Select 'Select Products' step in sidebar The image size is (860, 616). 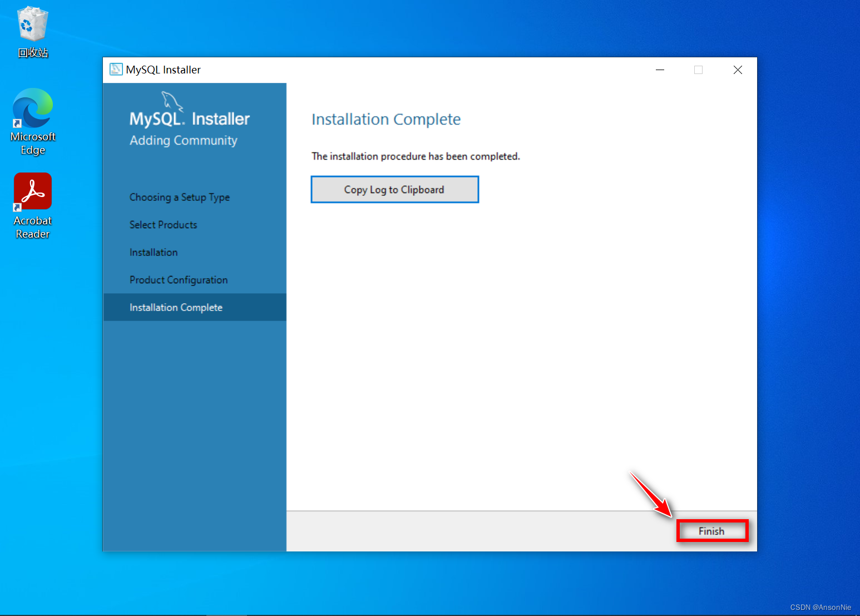coord(163,225)
